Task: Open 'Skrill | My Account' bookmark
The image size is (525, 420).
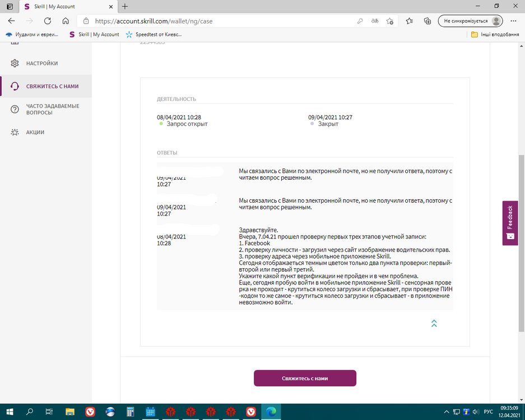Action: pyautogui.click(x=94, y=35)
